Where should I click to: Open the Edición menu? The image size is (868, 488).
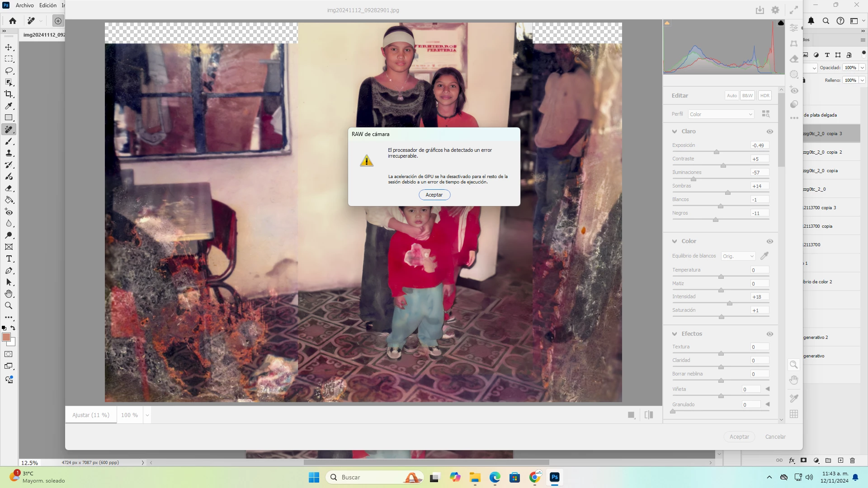click(48, 5)
